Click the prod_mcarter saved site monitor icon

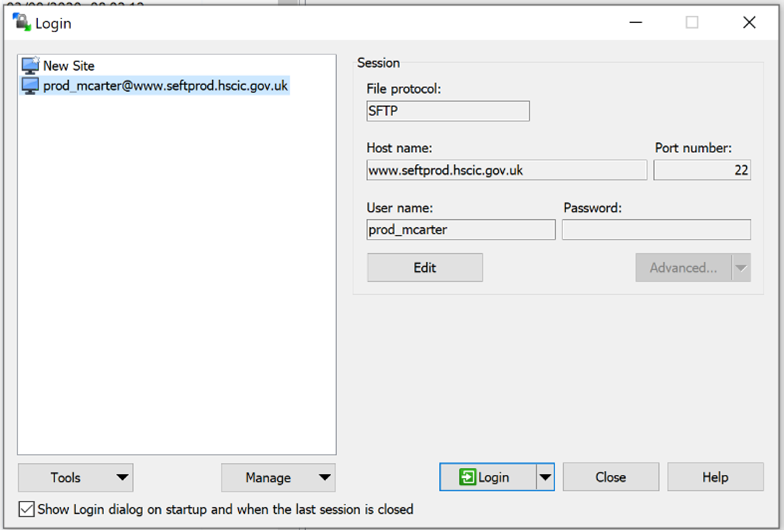pos(30,86)
